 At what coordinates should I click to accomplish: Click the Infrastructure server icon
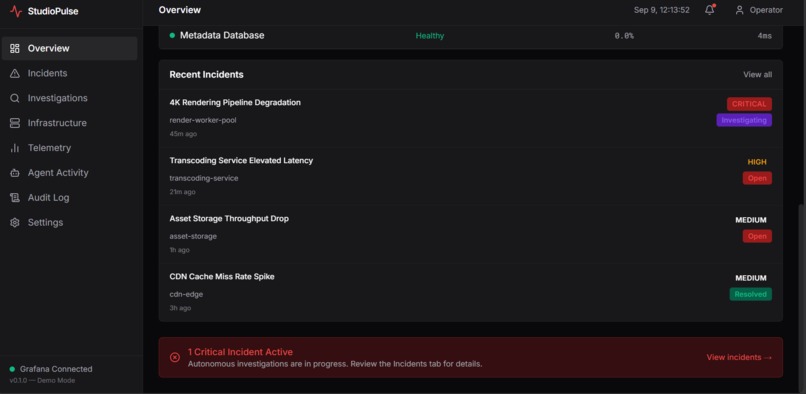point(15,123)
